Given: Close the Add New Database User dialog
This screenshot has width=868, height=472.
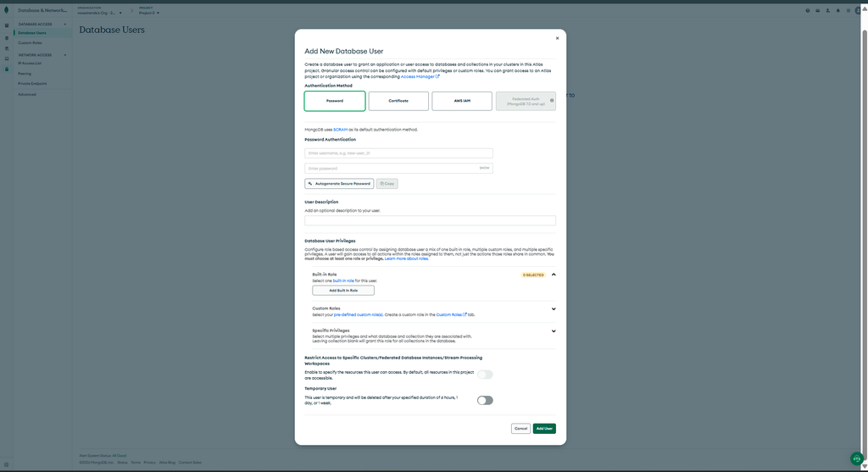Looking at the screenshot, I should click(x=557, y=38).
